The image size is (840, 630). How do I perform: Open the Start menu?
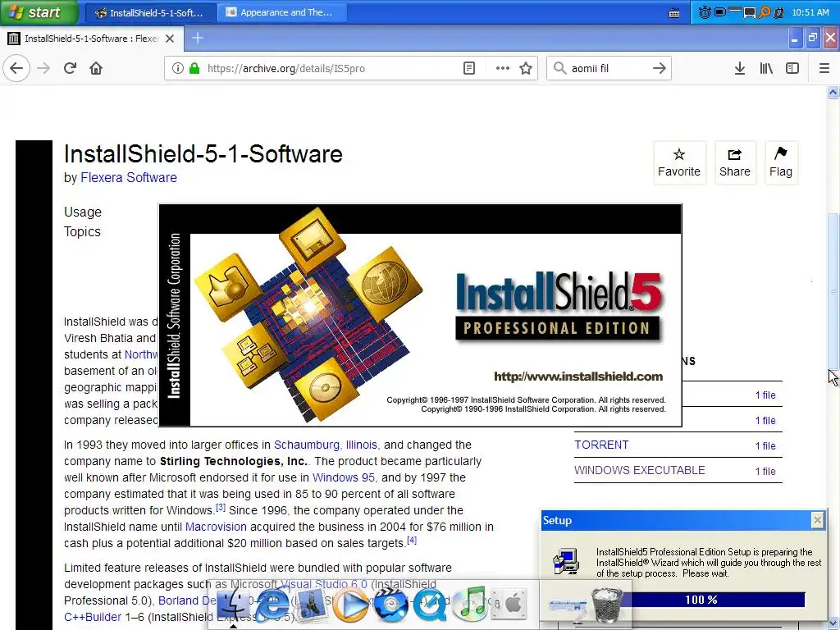point(38,11)
